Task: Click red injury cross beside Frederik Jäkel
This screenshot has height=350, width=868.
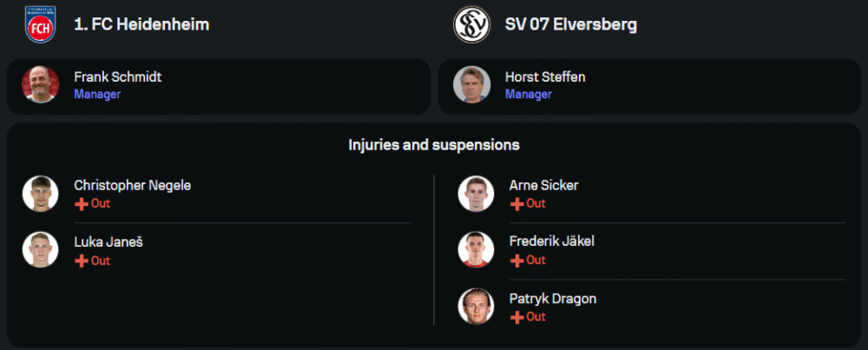Action: [x=517, y=261]
